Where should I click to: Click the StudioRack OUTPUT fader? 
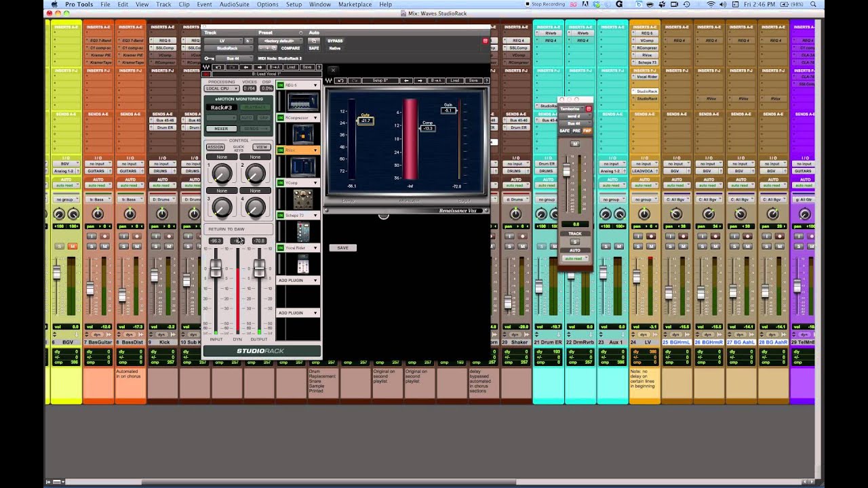(x=259, y=268)
